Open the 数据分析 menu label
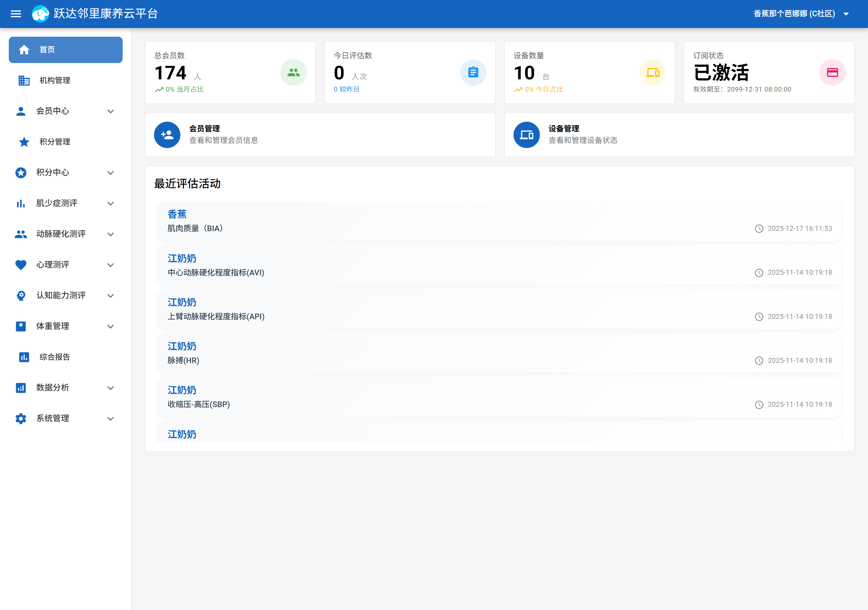This screenshot has width=868, height=610. 53,388
